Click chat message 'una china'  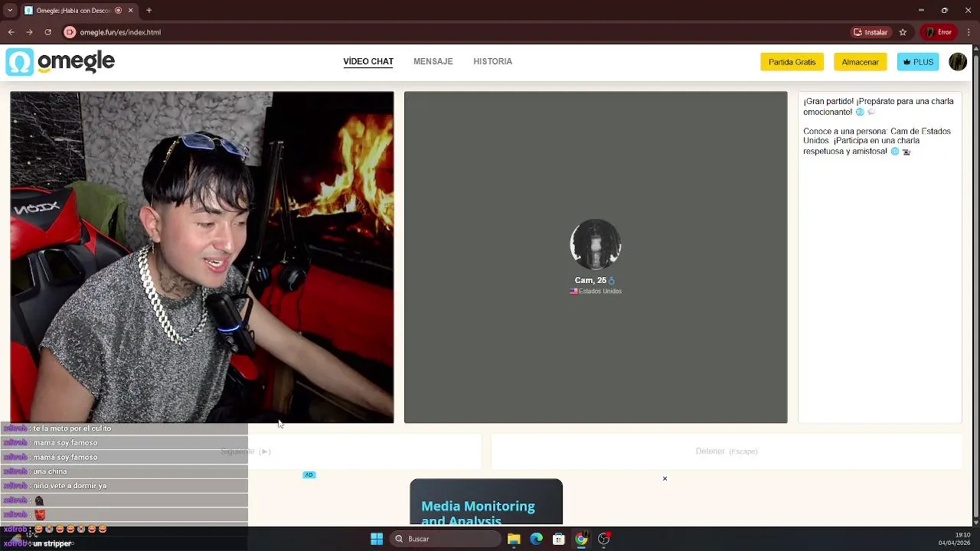click(50, 471)
